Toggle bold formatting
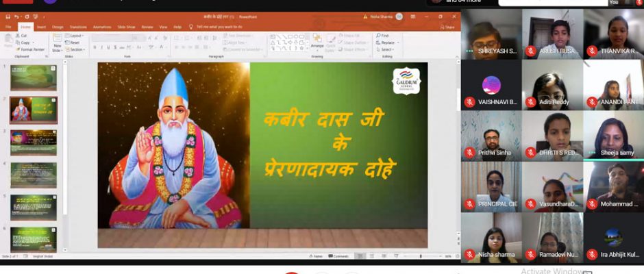The image size is (644, 274). tap(95, 48)
